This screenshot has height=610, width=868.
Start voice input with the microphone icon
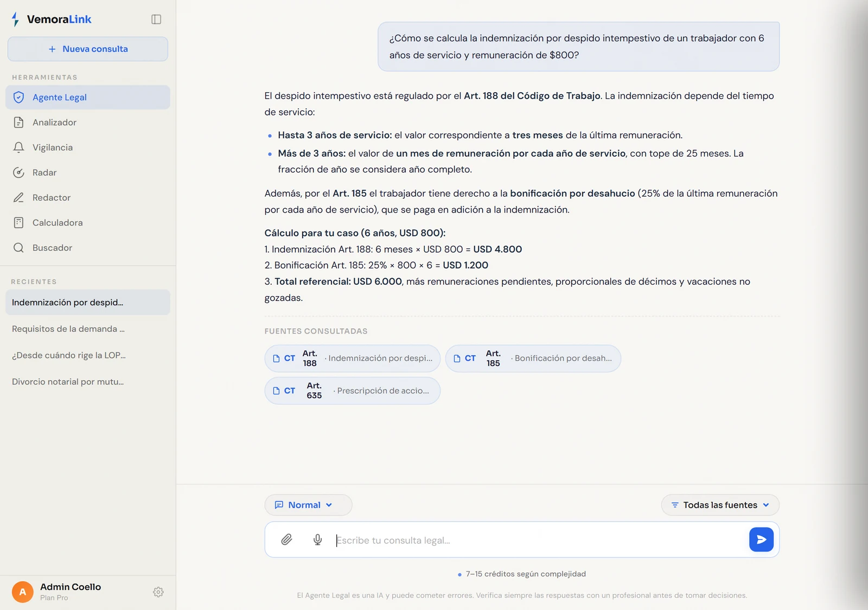click(318, 540)
